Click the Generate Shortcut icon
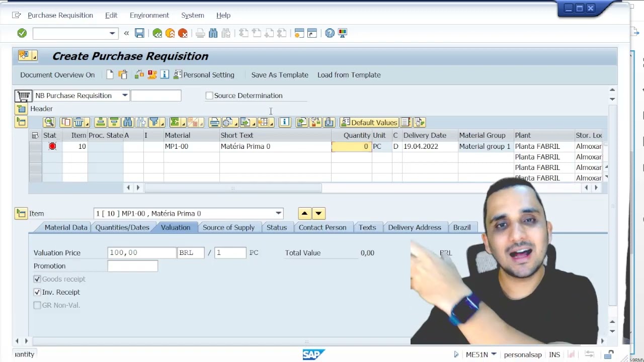Viewport: 644px width, 362px height. coord(312,33)
